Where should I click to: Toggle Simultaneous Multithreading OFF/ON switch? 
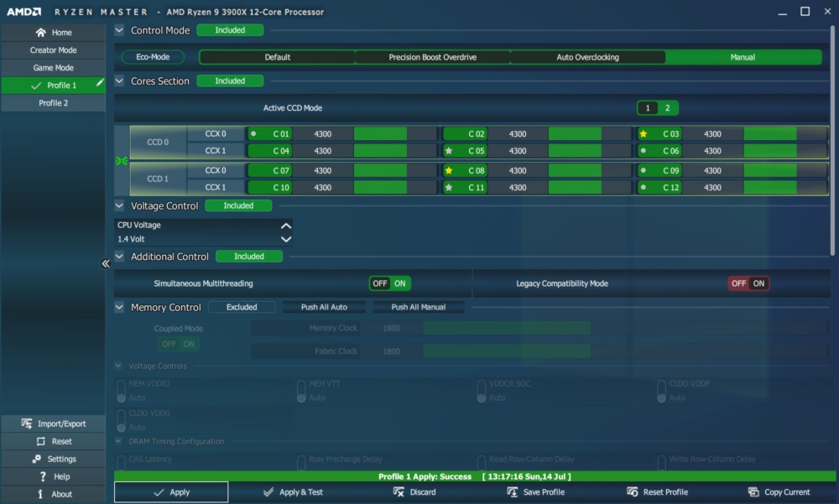tap(389, 283)
